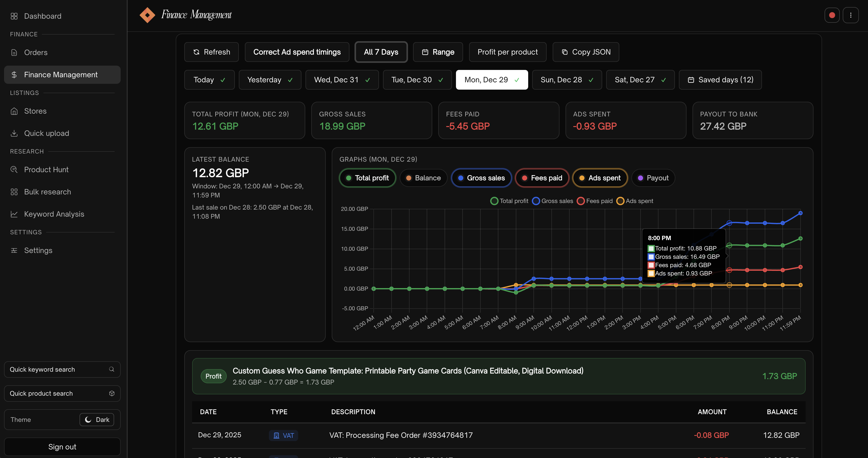Image resolution: width=868 pixels, height=458 pixels.
Task: Expand the Range date picker
Action: click(x=438, y=52)
